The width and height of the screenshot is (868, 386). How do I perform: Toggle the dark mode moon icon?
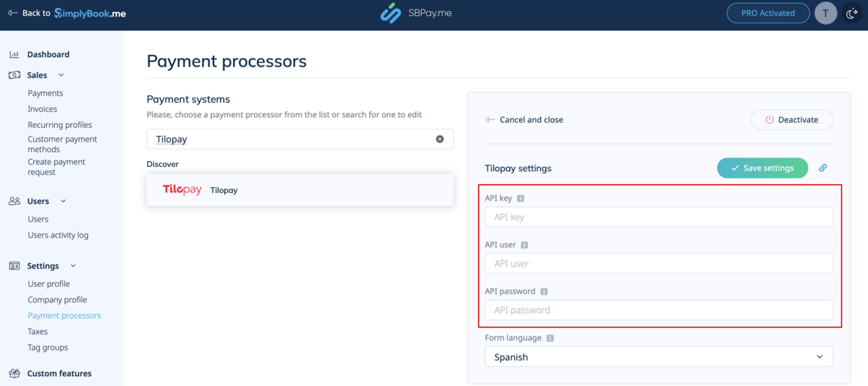pyautogui.click(x=852, y=13)
